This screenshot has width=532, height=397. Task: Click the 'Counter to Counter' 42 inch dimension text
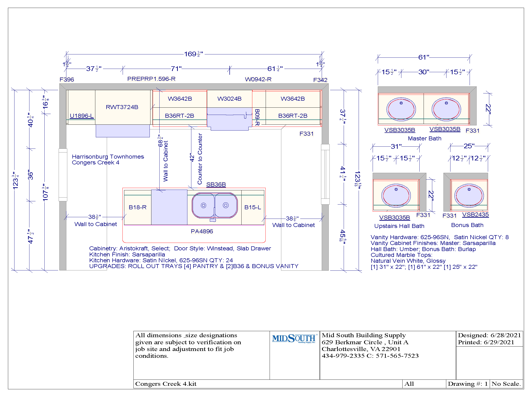click(x=200, y=159)
